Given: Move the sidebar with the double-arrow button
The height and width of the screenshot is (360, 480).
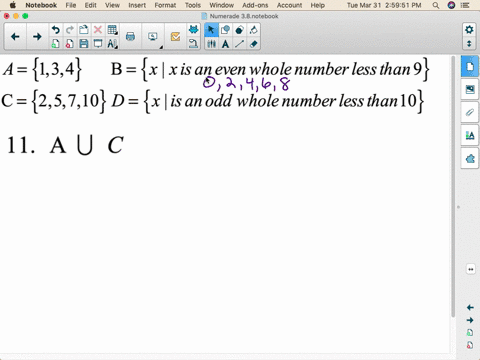Looking at the screenshot, I should (x=470, y=269).
